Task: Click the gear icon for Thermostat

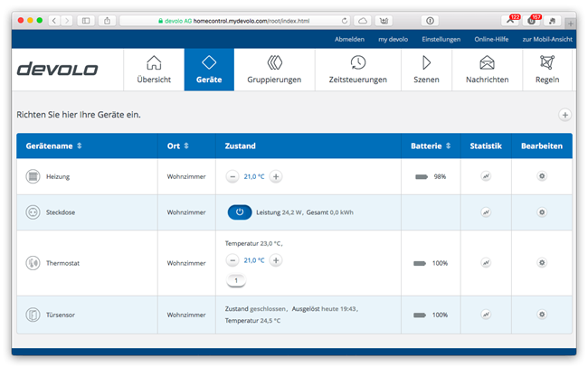Action: 542,263
